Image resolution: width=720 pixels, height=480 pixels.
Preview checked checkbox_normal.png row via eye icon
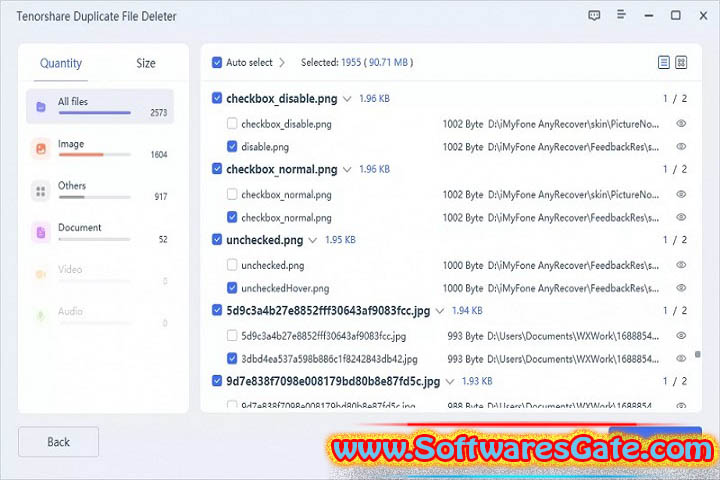(x=681, y=217)
